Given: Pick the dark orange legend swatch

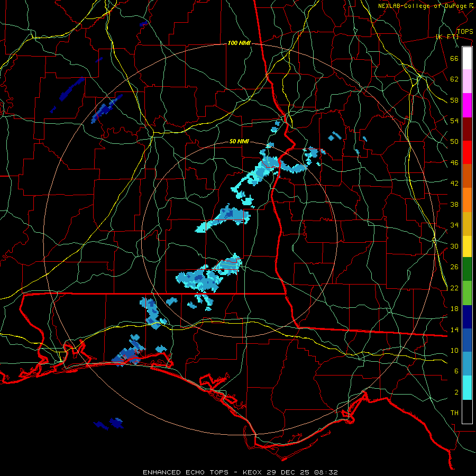Looking at the screenshot, I should point(467,176).
